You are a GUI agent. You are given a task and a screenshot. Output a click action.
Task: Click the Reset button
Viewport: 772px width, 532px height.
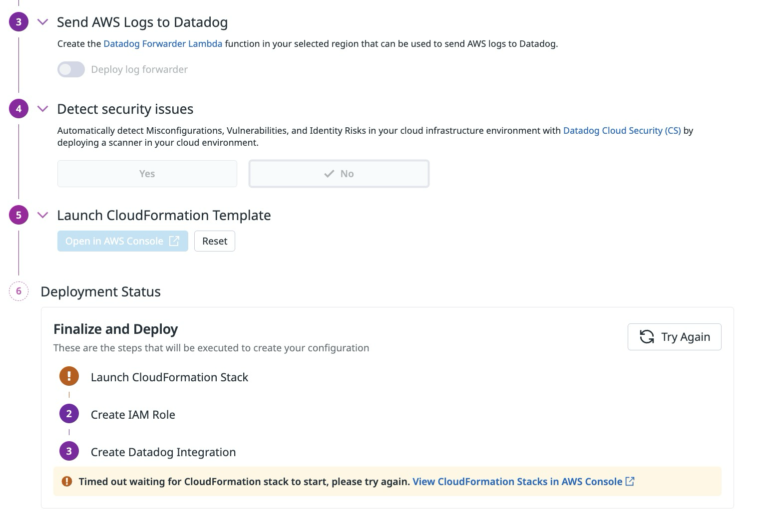214,241
